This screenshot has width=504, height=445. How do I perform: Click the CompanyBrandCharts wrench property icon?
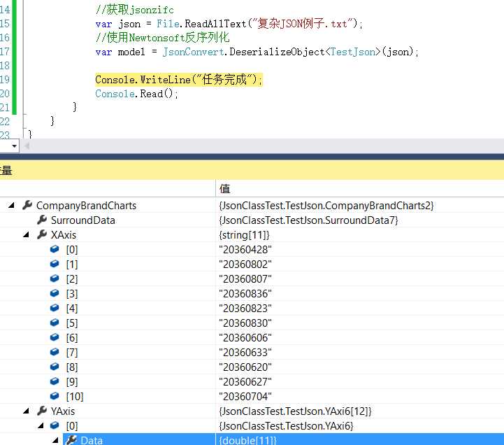click(x=27, y=205)
